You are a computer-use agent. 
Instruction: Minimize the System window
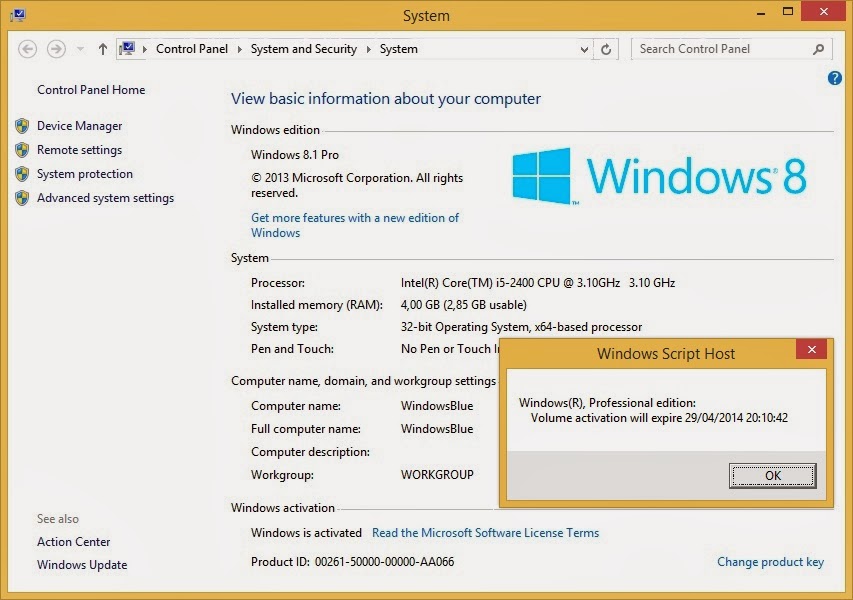point(761,13)
